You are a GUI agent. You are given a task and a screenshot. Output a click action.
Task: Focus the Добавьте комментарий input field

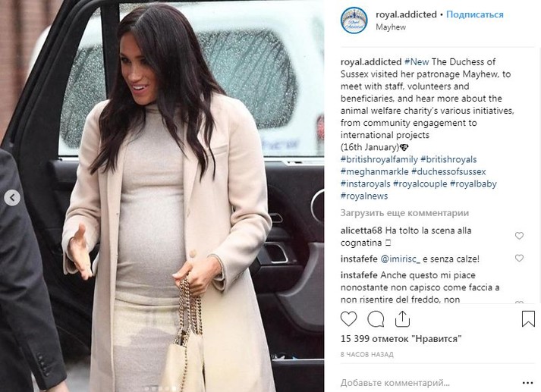point(428,383)
